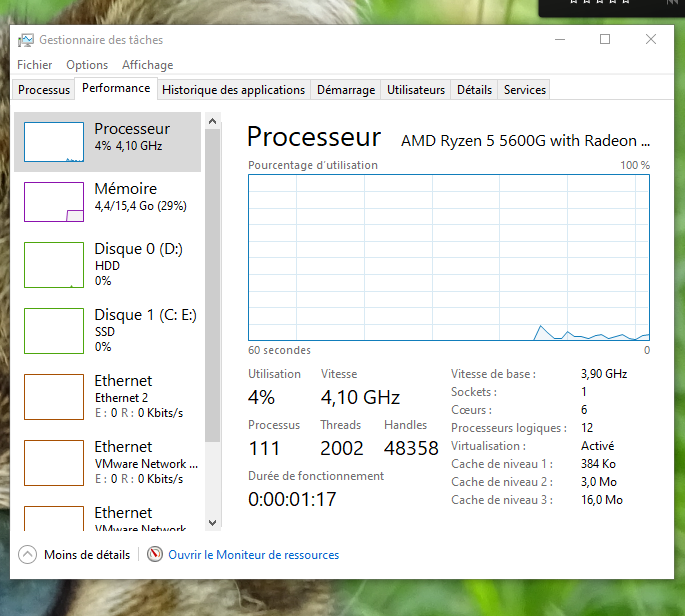Click Moins de détails button
Image resolution: width=685 pixels, height=616 pixels.
(x=75, y=554)
